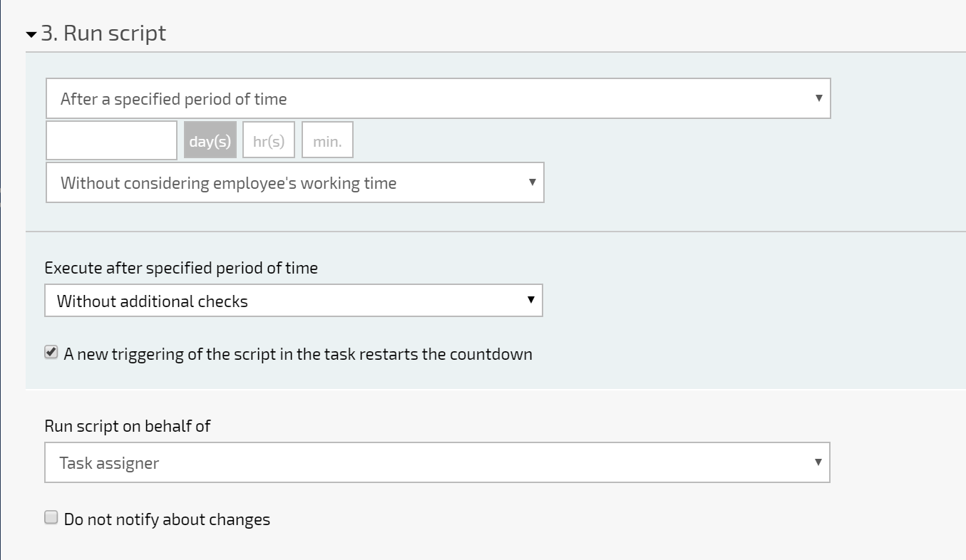Click the 'Run script on behalf of' label
This screenshot has width=966, height=560.
(128, 426)
